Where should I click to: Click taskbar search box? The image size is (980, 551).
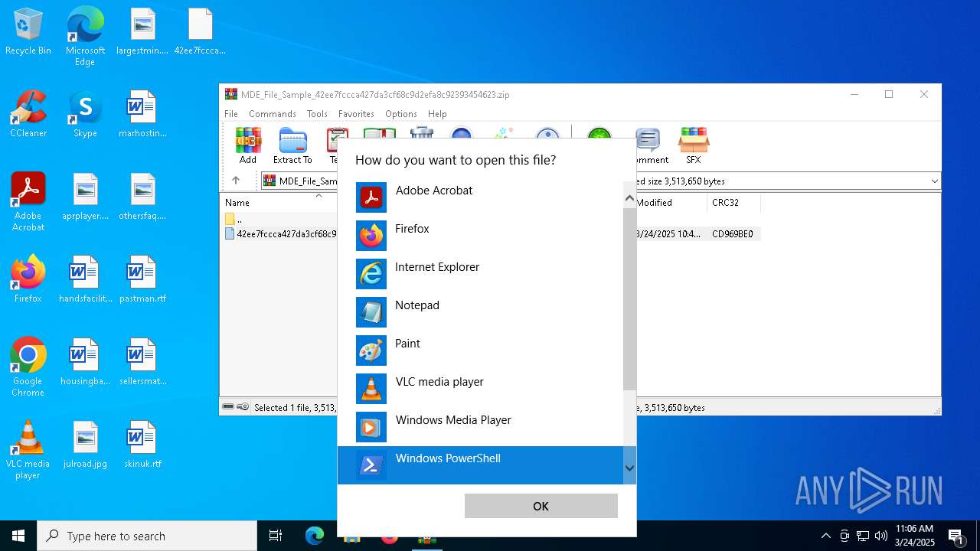coord(147,536)
